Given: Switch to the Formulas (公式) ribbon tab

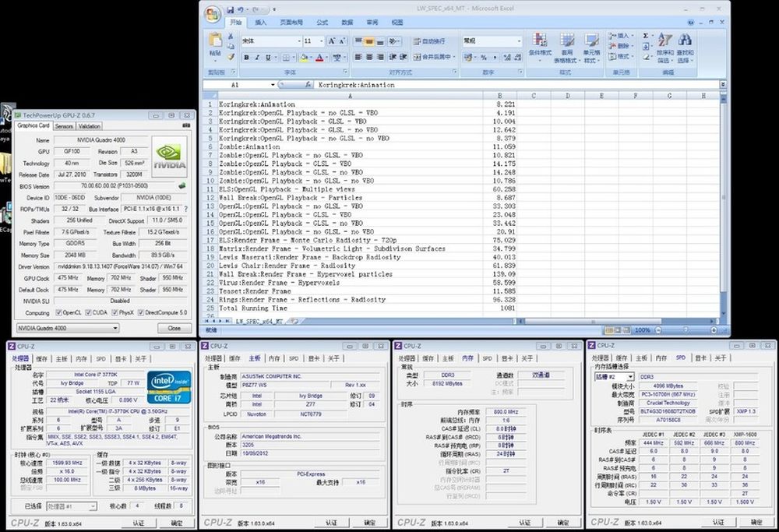Looking at the screenshot, I should (322, 23).
